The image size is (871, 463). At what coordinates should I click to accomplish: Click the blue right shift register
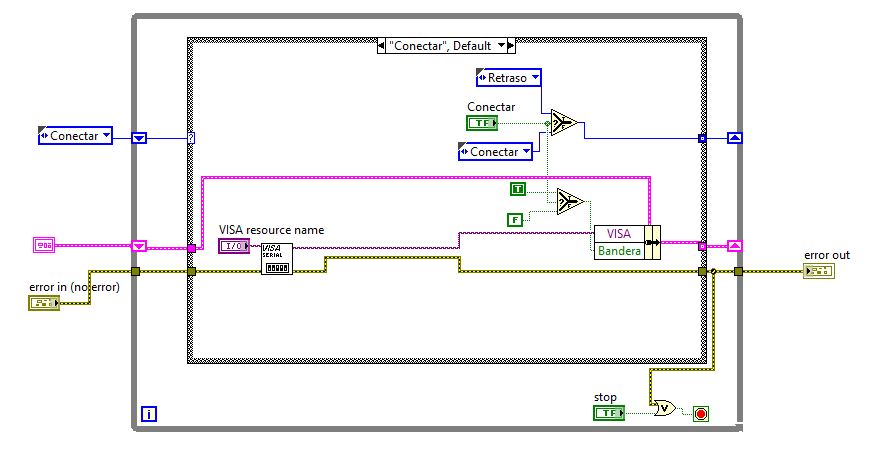[x=735, y=138]
